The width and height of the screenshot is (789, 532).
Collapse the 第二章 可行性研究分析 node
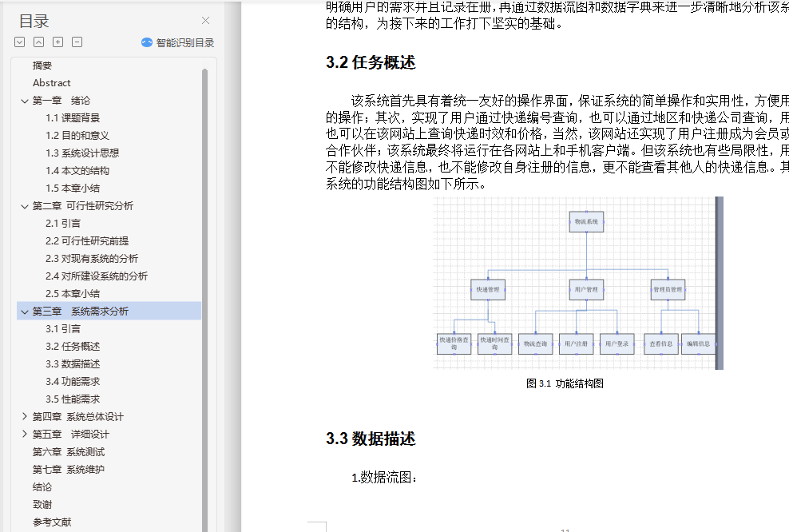tap(24, 206)
